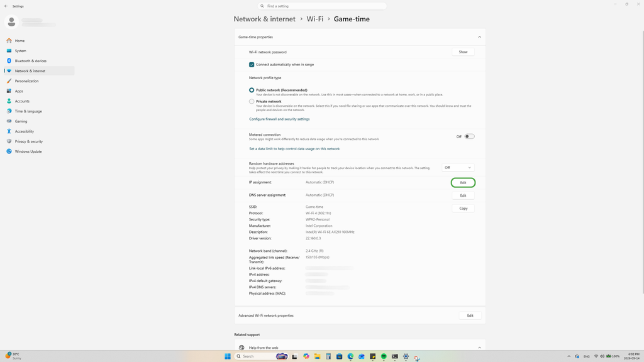Open Configure firewall and security settings link
Screen dimensions: 644x362
click(x=279, y=119)
